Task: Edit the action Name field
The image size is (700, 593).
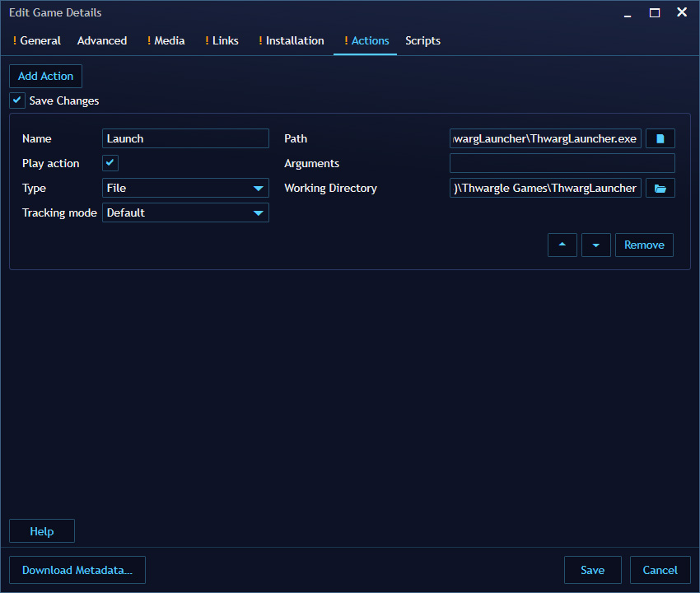Action: [x=185, y=138]
